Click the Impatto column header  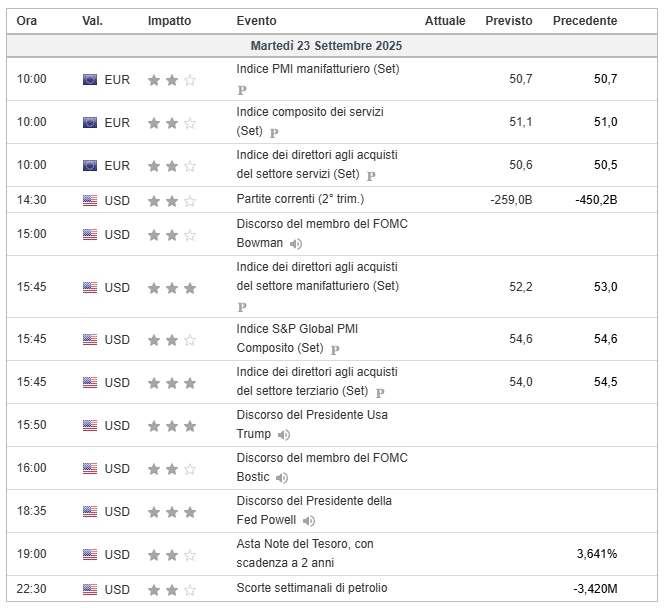click(x=171, y=21)
